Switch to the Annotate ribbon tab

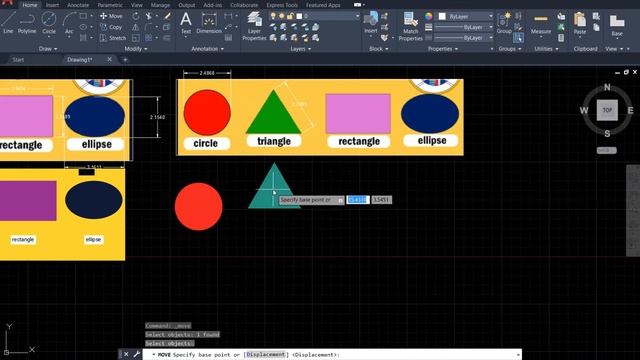point(78,5)
